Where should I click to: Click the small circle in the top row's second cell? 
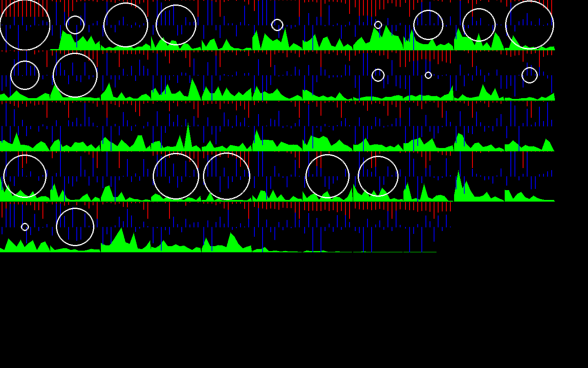75,25
